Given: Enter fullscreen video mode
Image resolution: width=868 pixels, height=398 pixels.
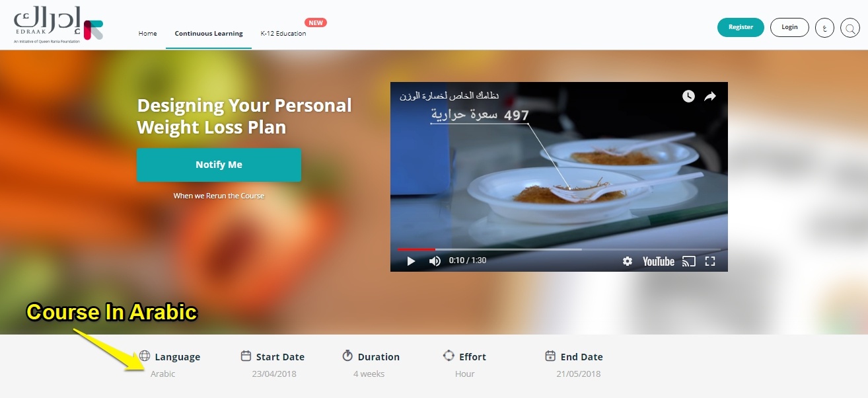Looking at the screenshot, I should point(710,261).
